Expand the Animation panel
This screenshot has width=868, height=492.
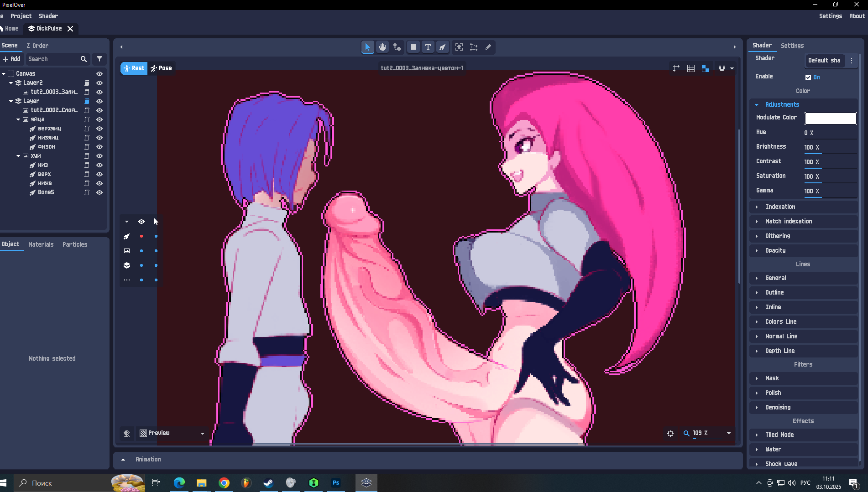[123, 460]
